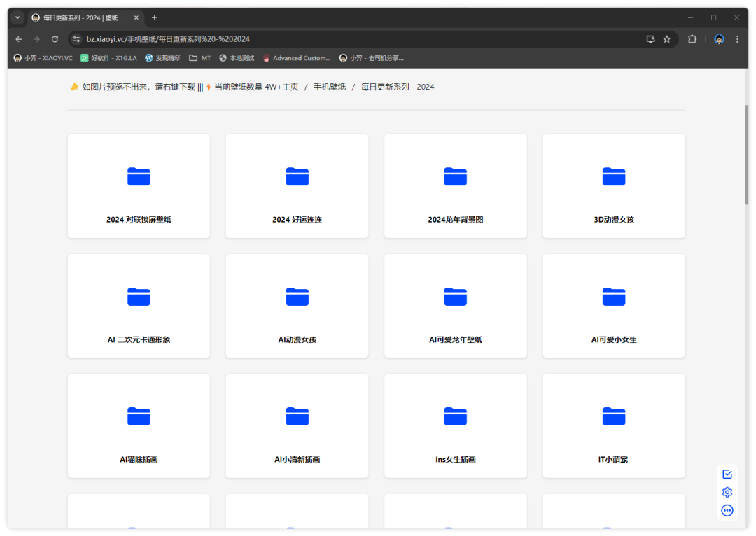Reload the page
The image size is (756, 536).
pos(55,39)
